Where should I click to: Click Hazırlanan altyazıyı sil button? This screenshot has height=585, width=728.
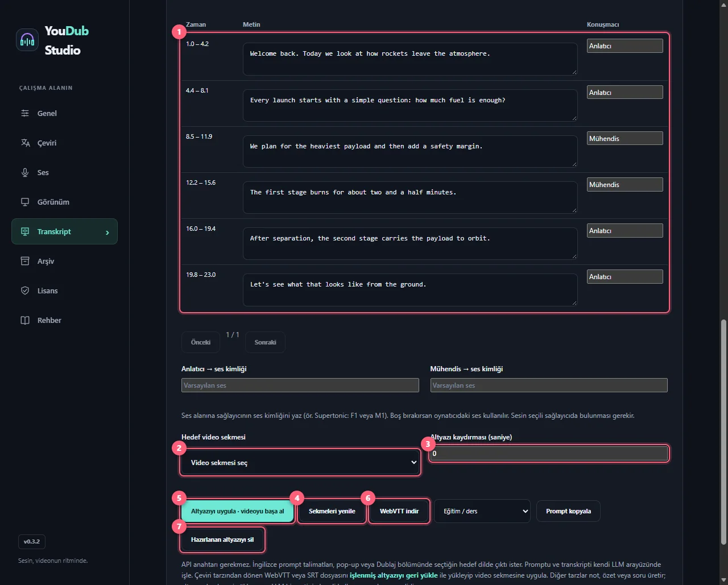[x=222, y=540]
